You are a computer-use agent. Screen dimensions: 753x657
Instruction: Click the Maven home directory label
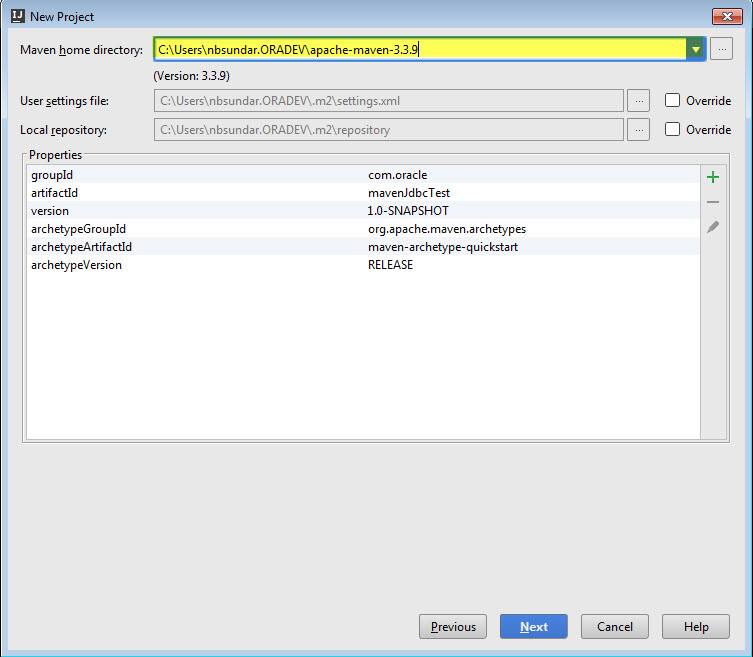[x=81, y=50]
